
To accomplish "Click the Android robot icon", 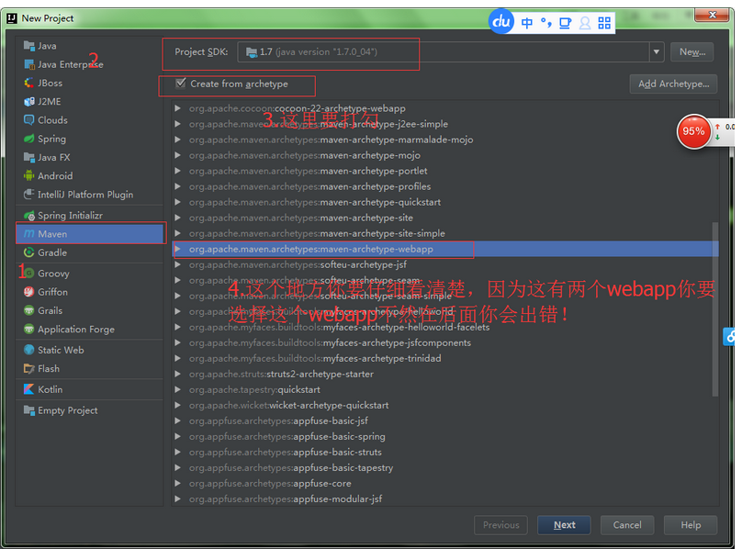I will (x=28, y=176).
